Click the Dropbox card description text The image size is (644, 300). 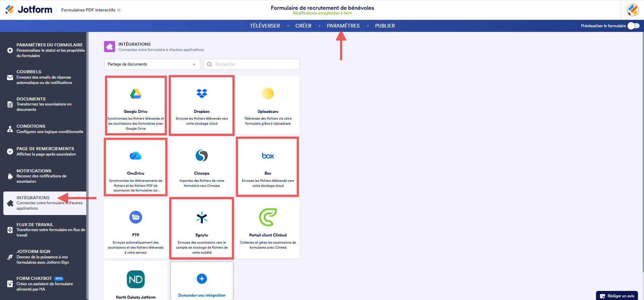click(x=202, y=121)
